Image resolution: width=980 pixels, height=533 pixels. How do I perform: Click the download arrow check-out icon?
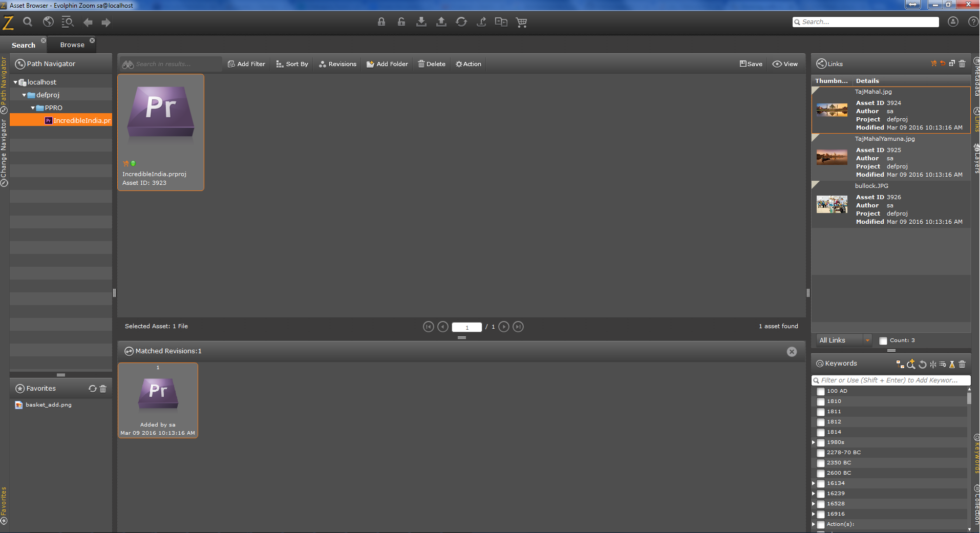pos(421,22)
